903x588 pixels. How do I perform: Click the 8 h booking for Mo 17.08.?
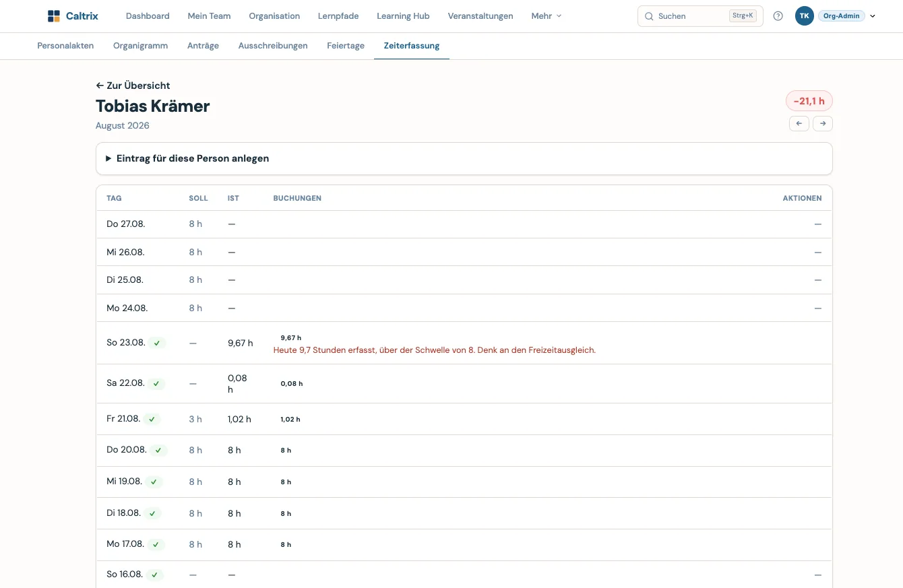tap(286, 545)
